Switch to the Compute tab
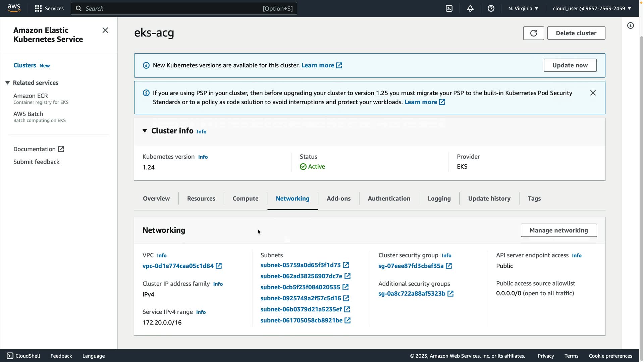Image resolution: width=644 pixels, height=362 pixels. [x=245, y=198]
